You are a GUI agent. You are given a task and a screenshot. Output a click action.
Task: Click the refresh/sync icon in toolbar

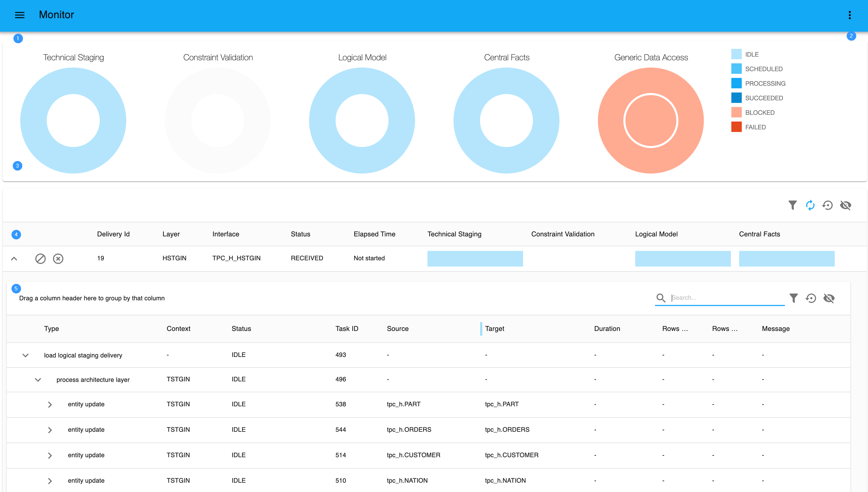click(811, 205)
